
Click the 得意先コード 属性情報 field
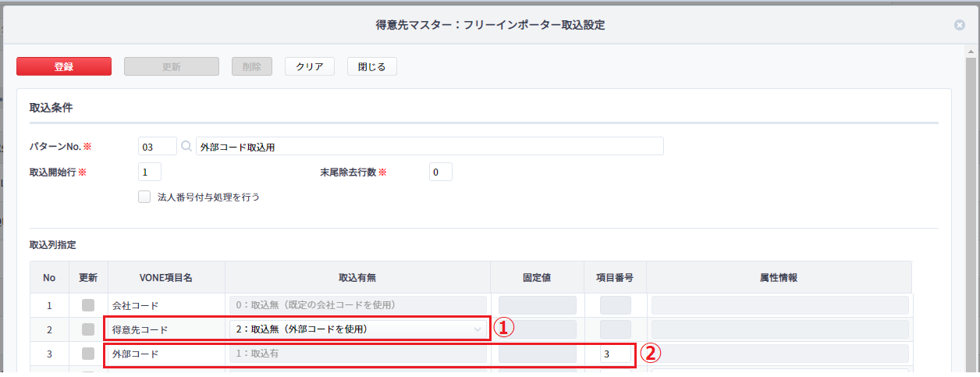click(x=780, y=329)
